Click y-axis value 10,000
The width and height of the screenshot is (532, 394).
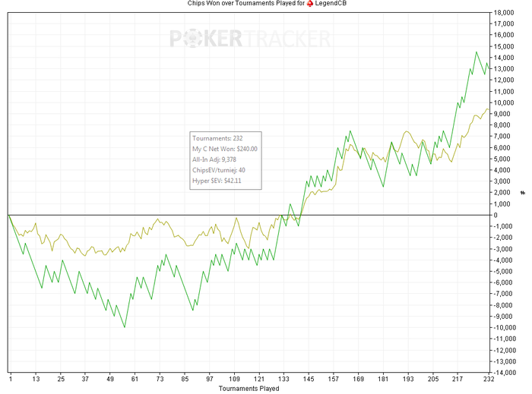[x=504, y=102]
